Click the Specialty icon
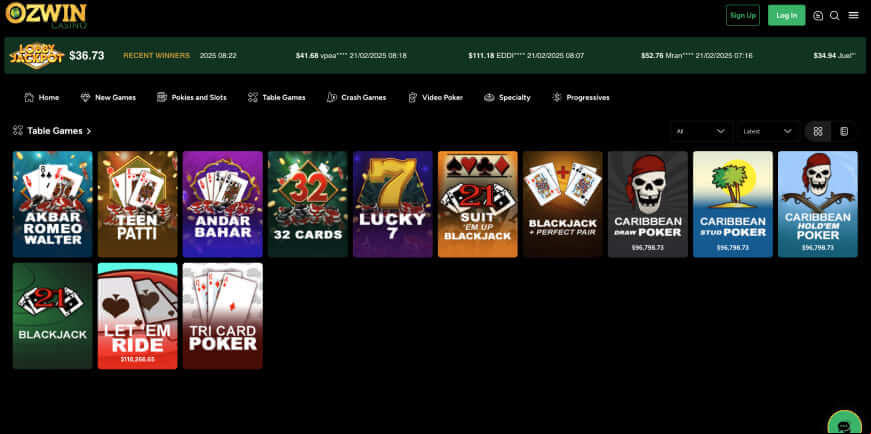 pos(489,97)
